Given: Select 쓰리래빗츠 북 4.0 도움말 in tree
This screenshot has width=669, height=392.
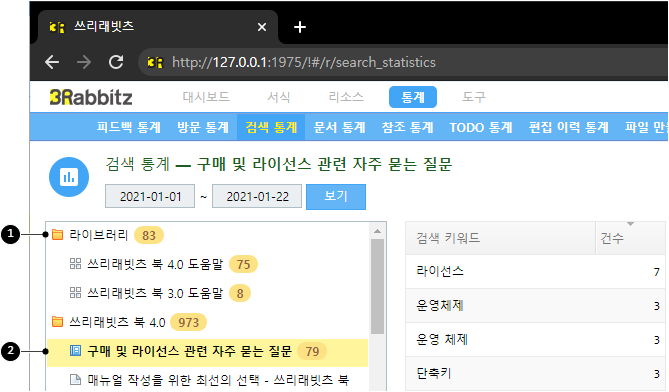Looking at the screenshot, I should point(155,264).
